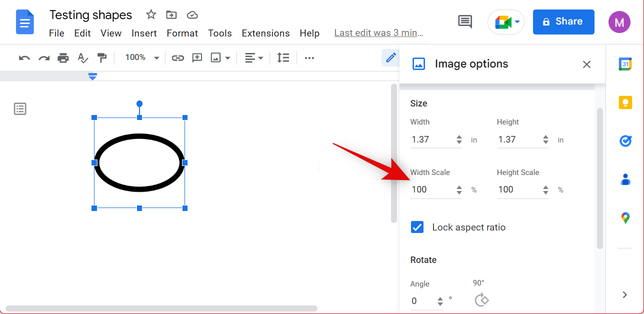
Task: Click the Width Scale input field
Action: [431, 189]
